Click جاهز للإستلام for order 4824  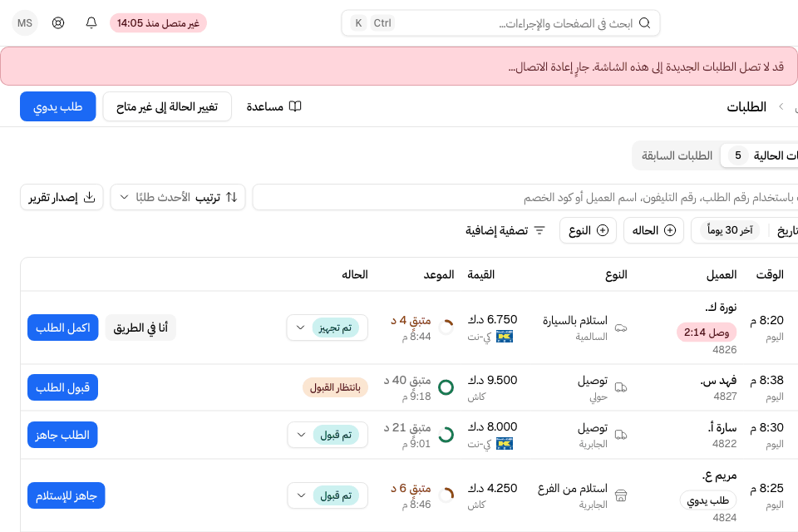pos(66,495)
